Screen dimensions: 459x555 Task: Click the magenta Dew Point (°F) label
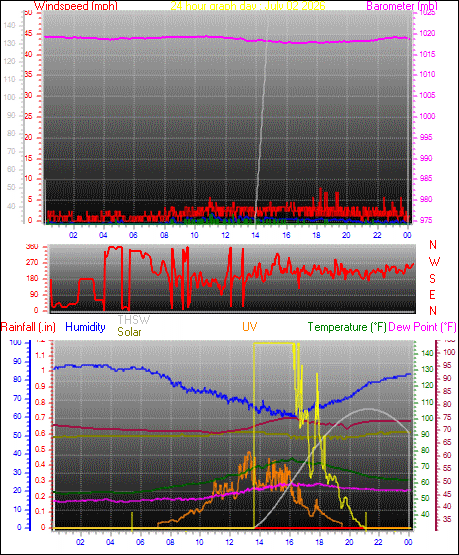tap(423, 327)
